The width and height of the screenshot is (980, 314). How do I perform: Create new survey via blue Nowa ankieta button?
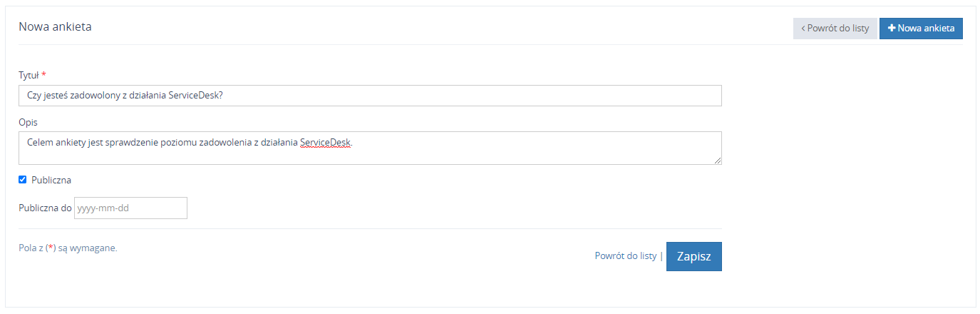[x=922, y=29]
